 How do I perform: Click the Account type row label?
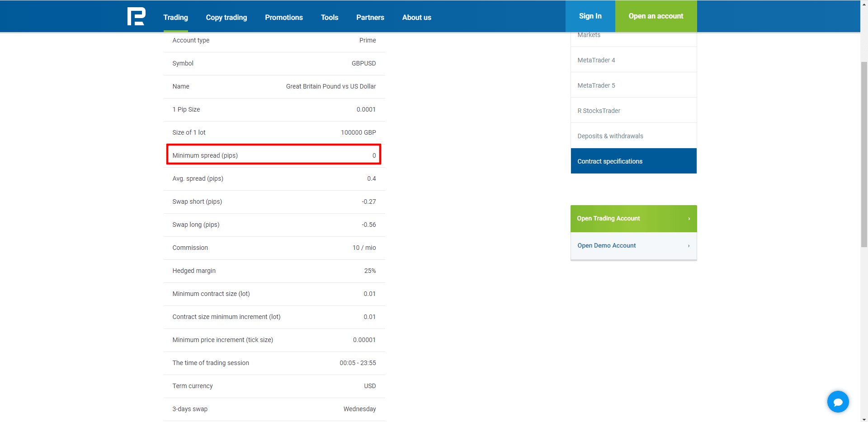[191, 40]
